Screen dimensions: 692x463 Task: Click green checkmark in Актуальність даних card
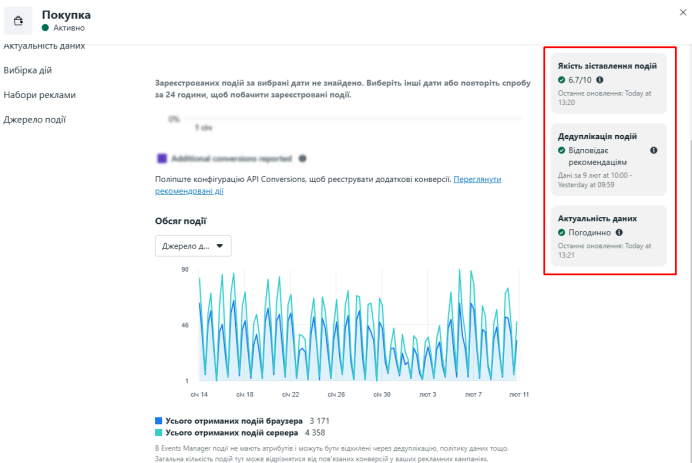(561, 233)
